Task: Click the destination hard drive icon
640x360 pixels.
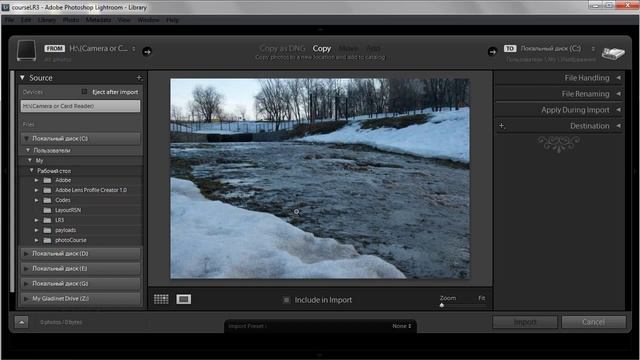Action: tap(613, 53)
